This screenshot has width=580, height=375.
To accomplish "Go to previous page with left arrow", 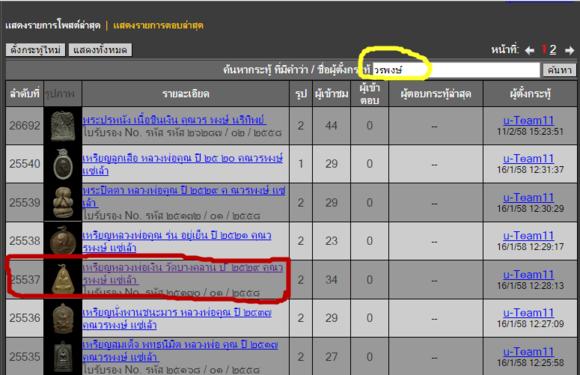I will [529, 50].
